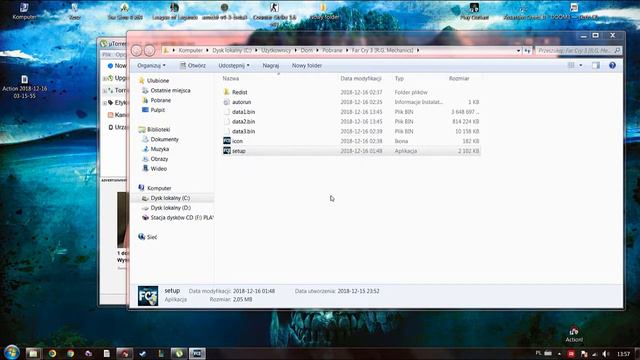Switch to FC3 setup taskbar item
The height and width of the screenshot is (360, 640).
pyautogui.click(x=197, y=353)
